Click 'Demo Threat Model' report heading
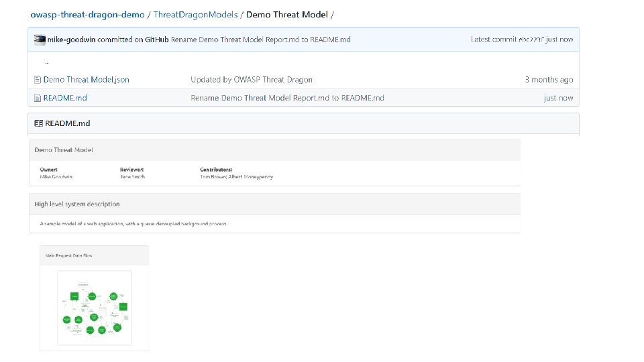 coord(64,150)
